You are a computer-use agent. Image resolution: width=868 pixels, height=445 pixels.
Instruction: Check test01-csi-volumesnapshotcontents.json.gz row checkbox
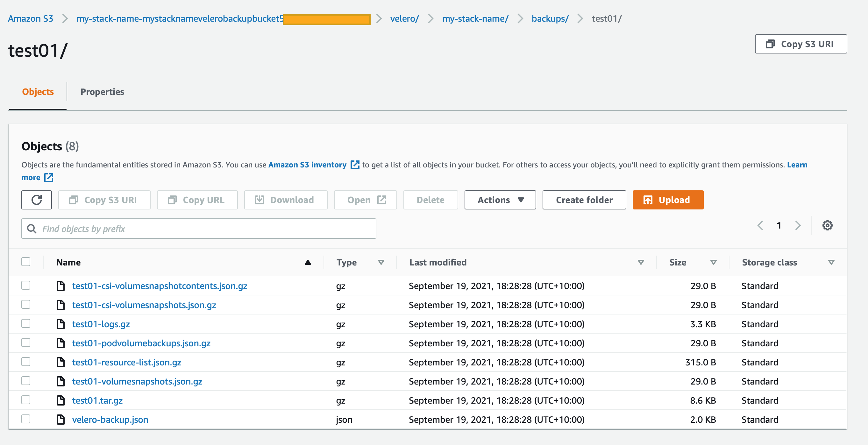click(x=26, y=285)
